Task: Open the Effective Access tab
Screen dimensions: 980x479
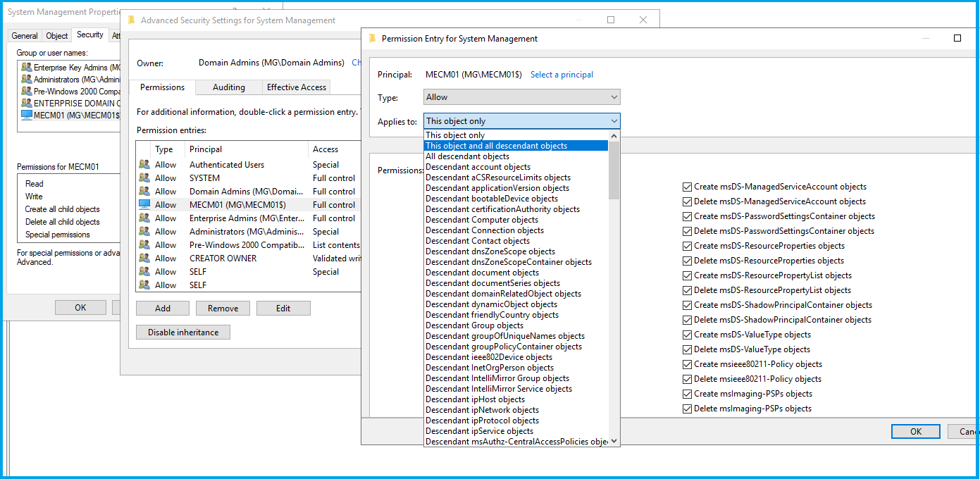Action: pos(296,87)
